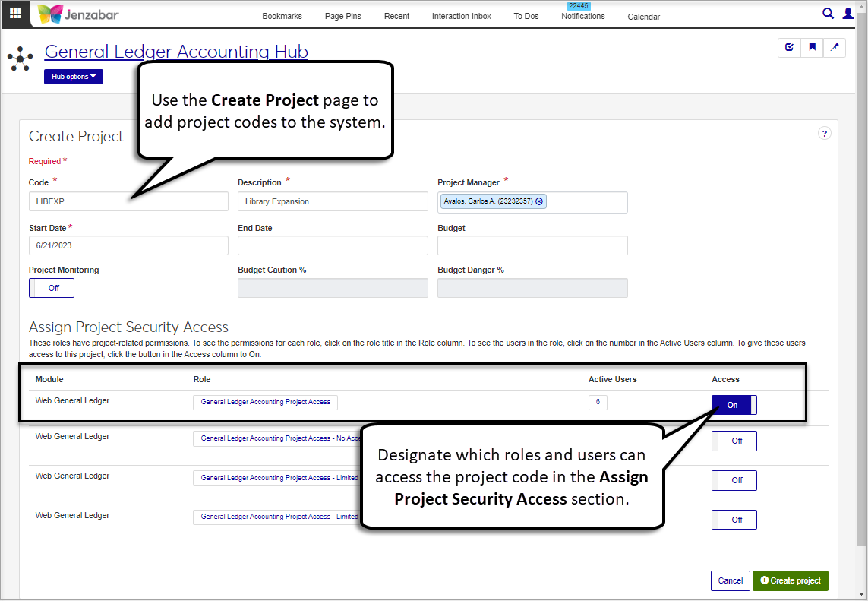Viewport: 868px width, 601px height.
Task: Click the bookmark page icon
Action: pyautogui.click(x=812, y=47)
